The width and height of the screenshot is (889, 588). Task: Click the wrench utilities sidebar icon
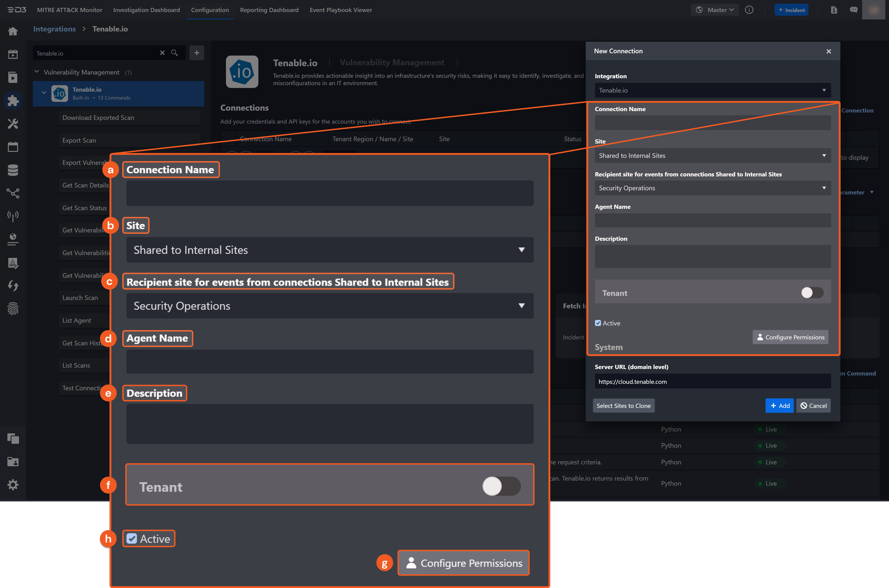pyautogui.click(x=13, y=124)
